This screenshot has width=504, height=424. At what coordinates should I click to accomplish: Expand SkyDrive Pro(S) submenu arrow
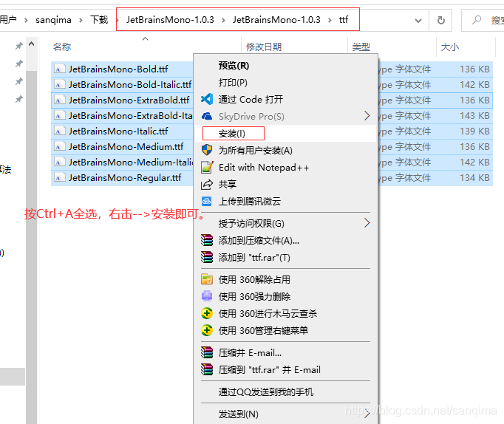(x=367, y=116)
